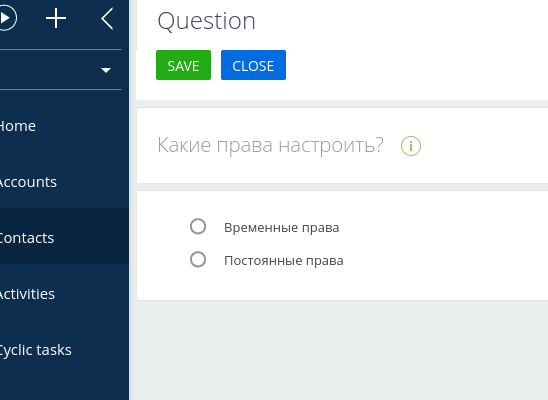Image resolution: width=548 pixels, height=400 pixels.
Task: Click the plus quick add icon
Action: pyautogui.click(x=56, y=18)
